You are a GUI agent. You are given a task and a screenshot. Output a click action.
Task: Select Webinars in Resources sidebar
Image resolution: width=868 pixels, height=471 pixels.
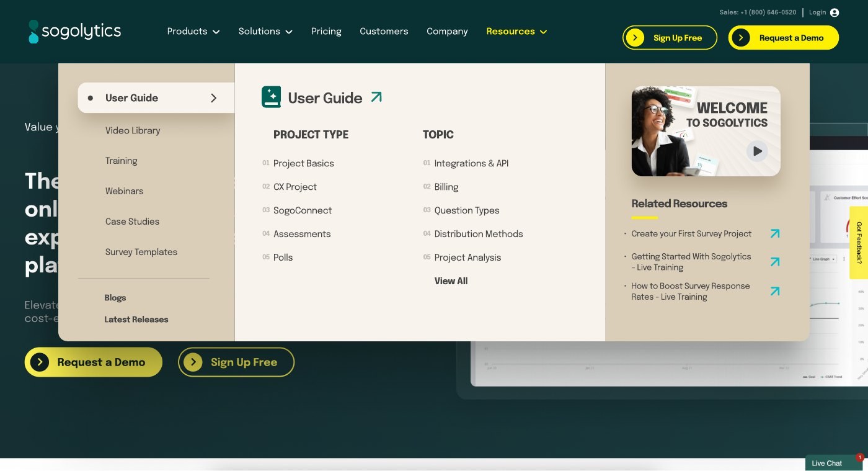tap(124, 191)
